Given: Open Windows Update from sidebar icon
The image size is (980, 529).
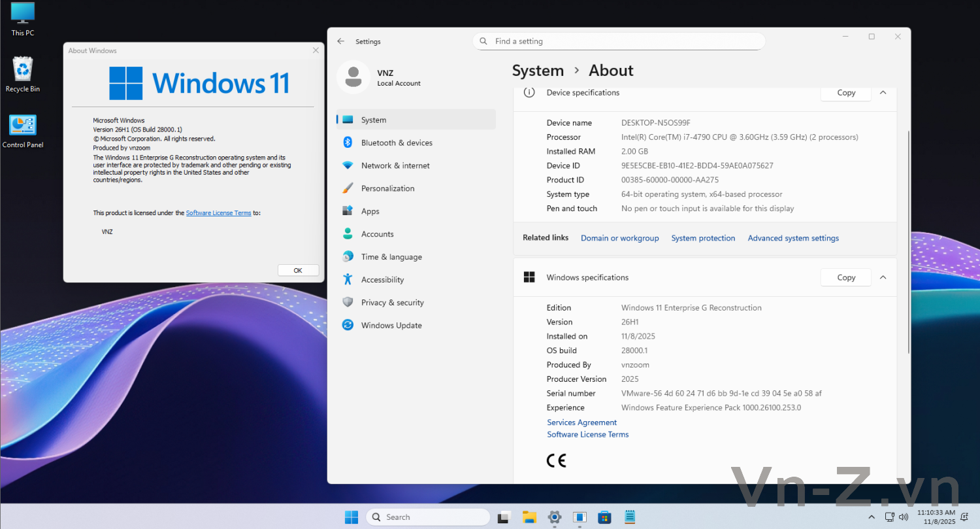Looking at the screenshot, I should 348,326.
